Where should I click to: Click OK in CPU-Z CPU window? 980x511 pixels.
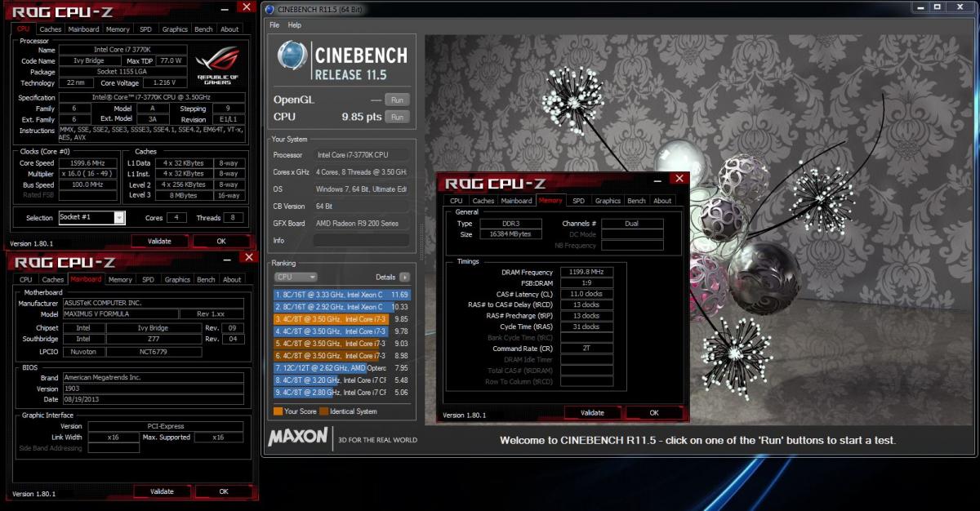point(221,241)
